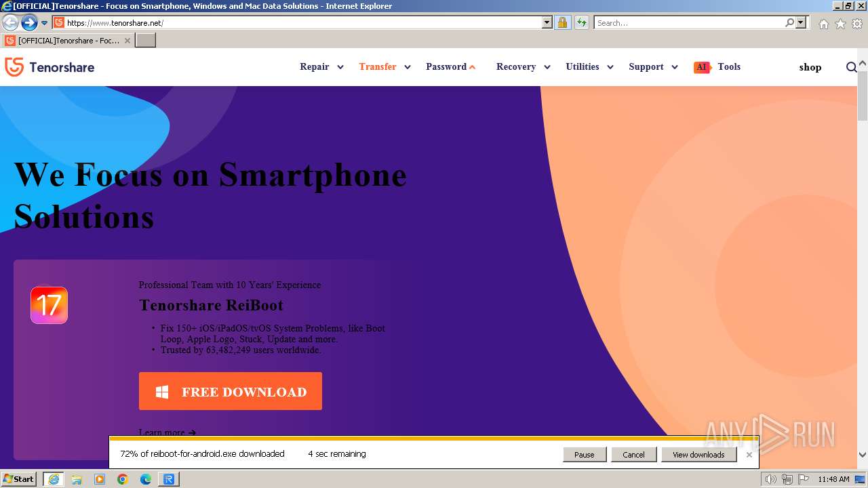Focus the IE Search input box
This screenshot has height=488, width=868.
pyautogui.click(x=689, y=23)
